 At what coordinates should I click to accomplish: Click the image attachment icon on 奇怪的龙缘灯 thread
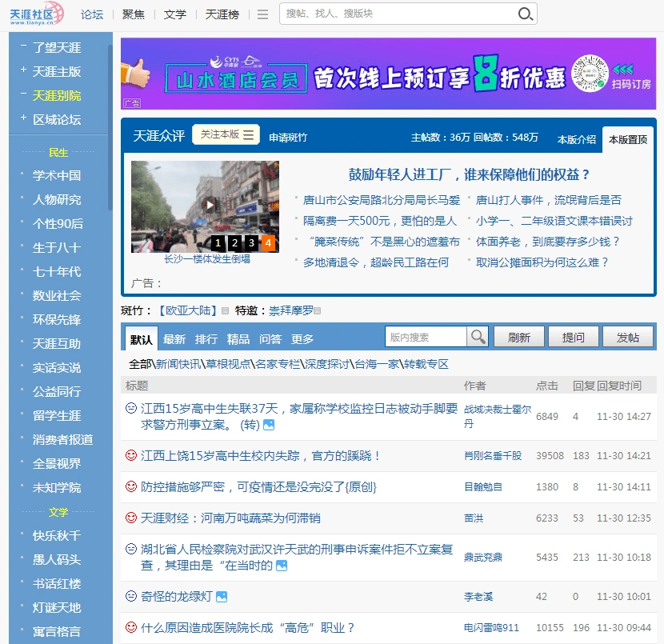click(223, 595)
